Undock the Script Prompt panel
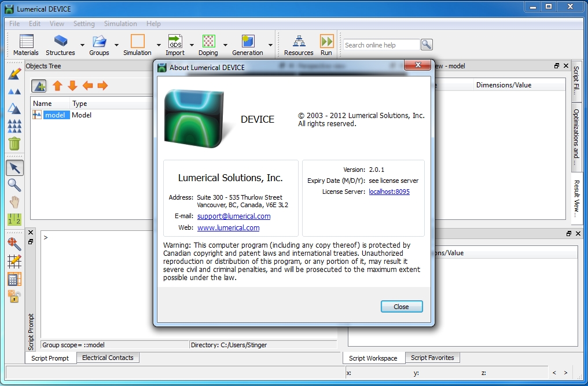 click(x=31, y=242)
